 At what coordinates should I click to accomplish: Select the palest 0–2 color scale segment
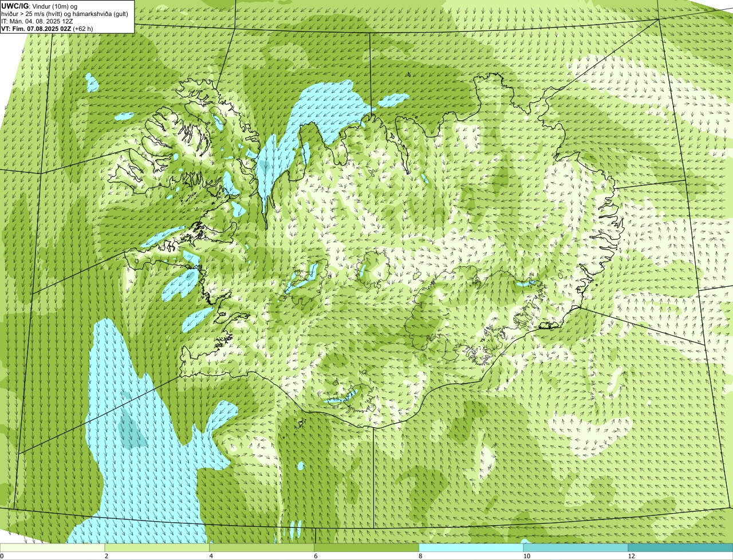point(53,547)
